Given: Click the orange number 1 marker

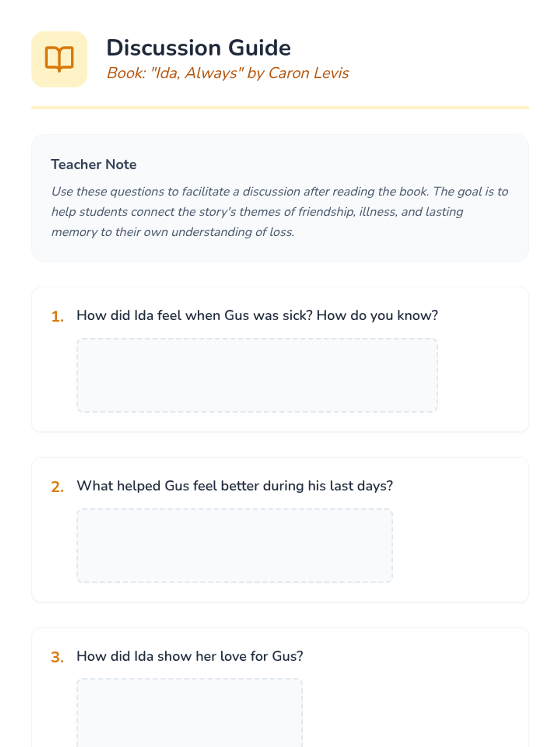Looking at the screenshot, I should click(x=57, y=317).
